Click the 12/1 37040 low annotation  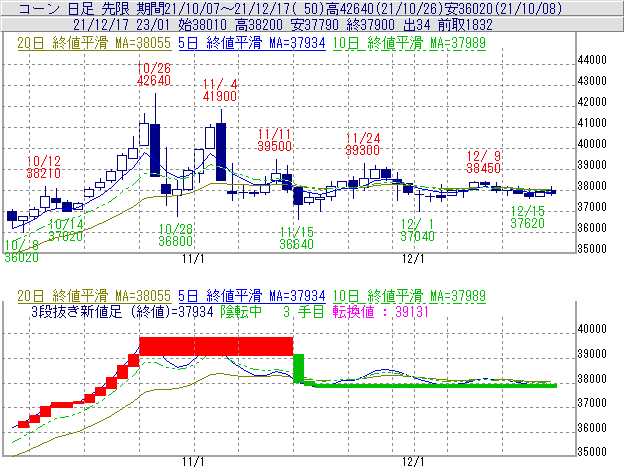click(x=417, y=230)
